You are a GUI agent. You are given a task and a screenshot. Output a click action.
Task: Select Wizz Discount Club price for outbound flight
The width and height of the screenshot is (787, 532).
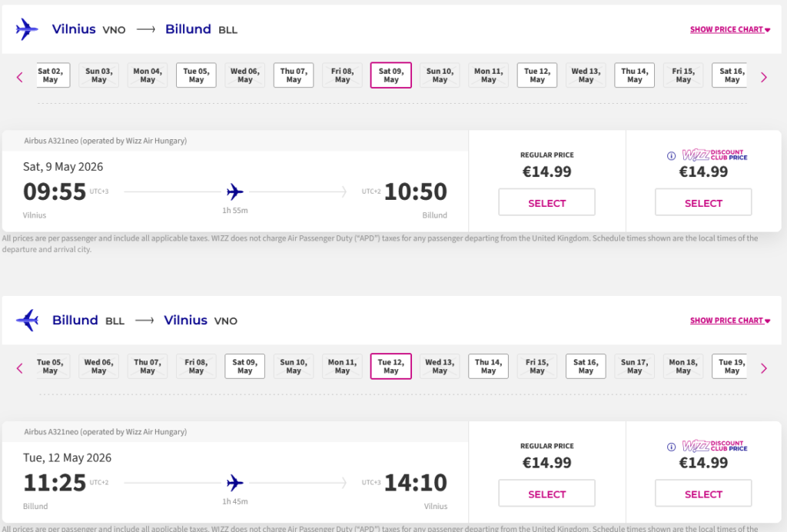coord(703,203)
